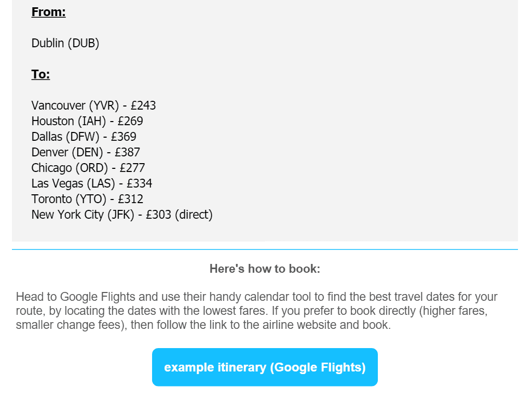532x399 pixels.
Task: Click the underlined To: heading
Action: (40, 74)
